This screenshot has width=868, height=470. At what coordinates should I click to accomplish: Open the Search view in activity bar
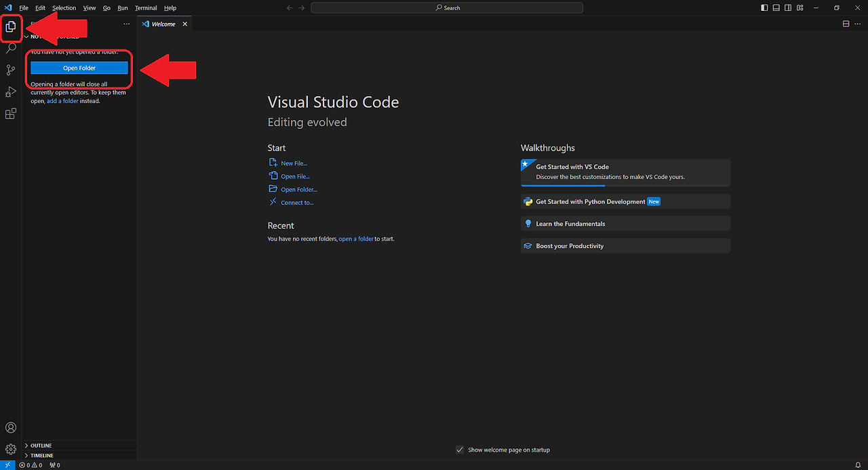pos(11,48)
